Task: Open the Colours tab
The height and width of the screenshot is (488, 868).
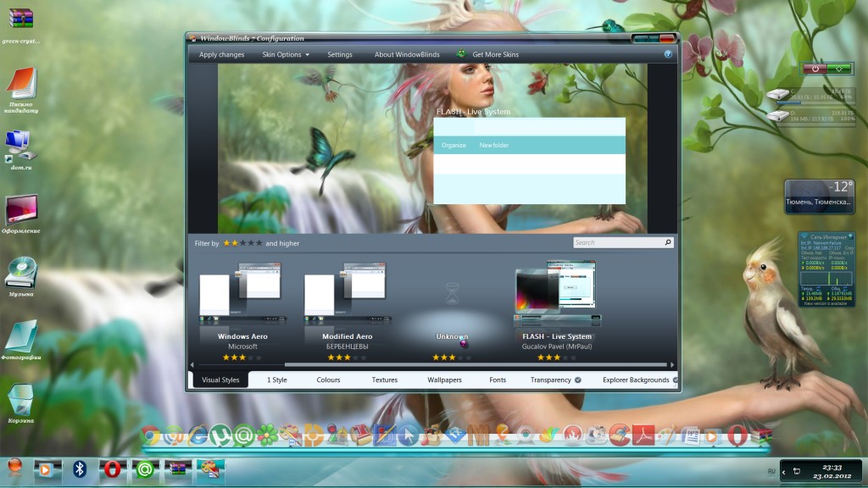Action: 328,380
